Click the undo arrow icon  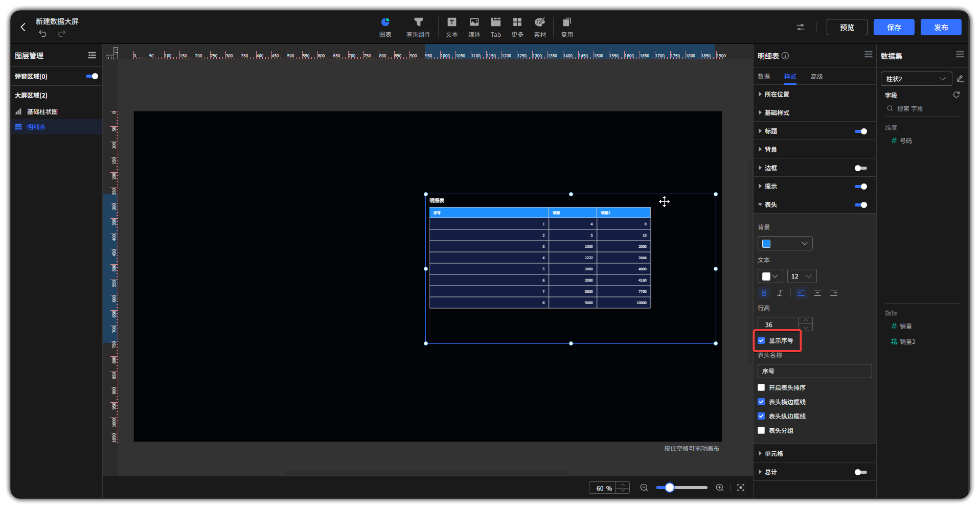click(x=43, y=34)
